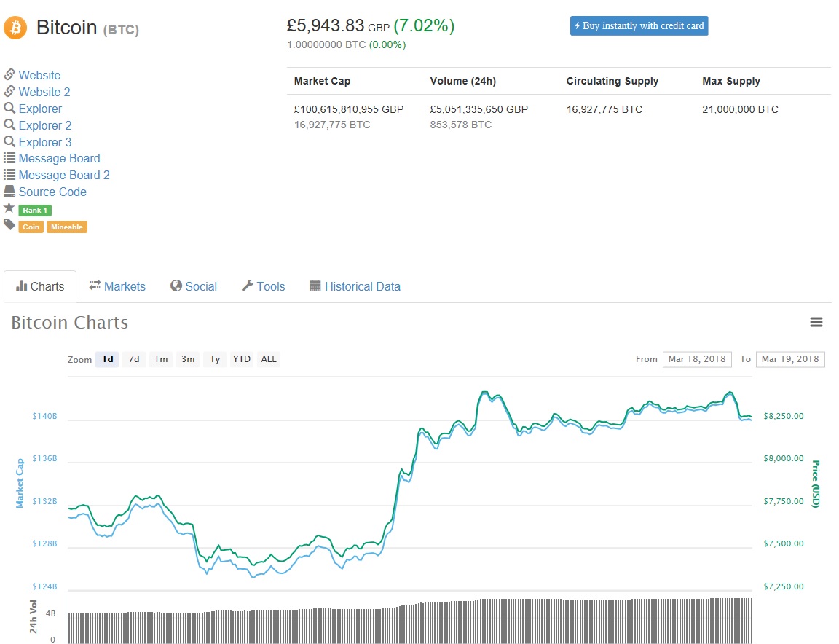The image size is (839, 644).
Task: Click the globe icon in Social tab
Action: point(176,286)
